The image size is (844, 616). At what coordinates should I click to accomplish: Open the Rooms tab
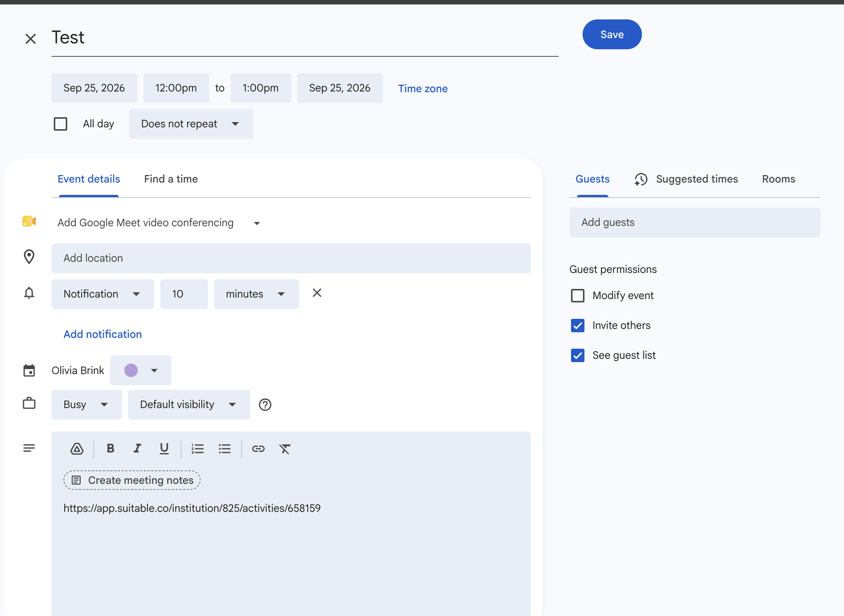pos(779,179)
